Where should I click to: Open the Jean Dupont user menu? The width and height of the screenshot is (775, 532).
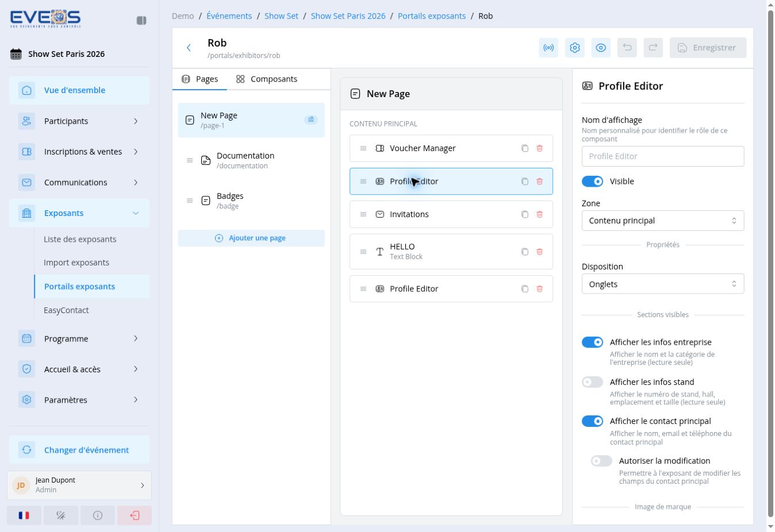pyautogui.click(x=79, y=485)
